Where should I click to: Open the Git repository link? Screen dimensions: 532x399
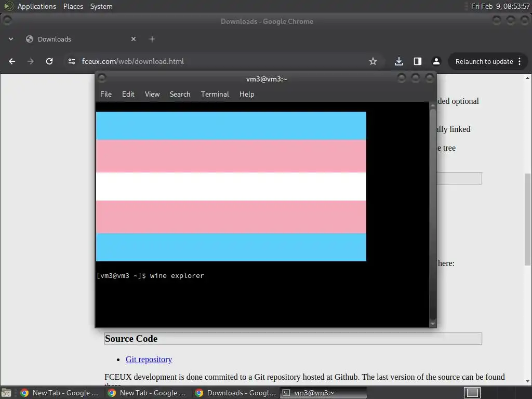coord(149,360)
